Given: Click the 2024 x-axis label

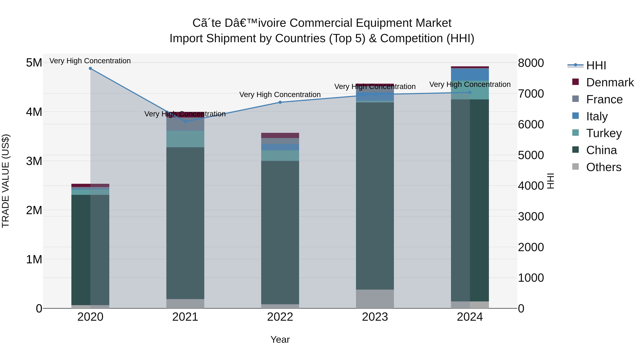Looking at the screenshot, I should pos(470,317).
